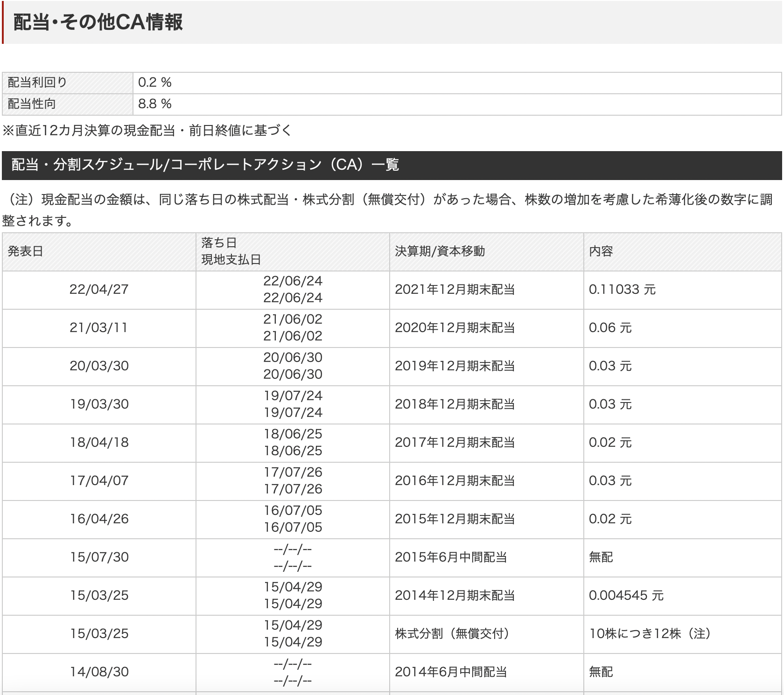This screenshot has height=695, width=784.
Task: Select the 0.2 % dividend yield value
Action: click(155, 83)
